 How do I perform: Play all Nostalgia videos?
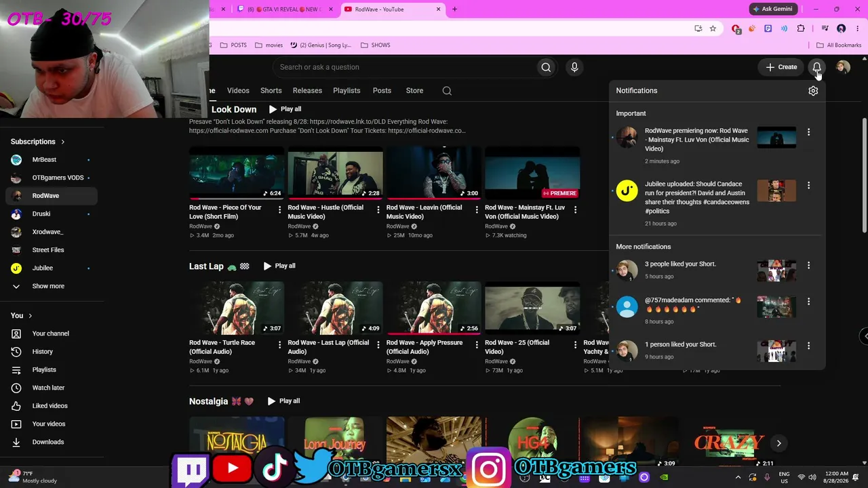click(x=283, y=401)
